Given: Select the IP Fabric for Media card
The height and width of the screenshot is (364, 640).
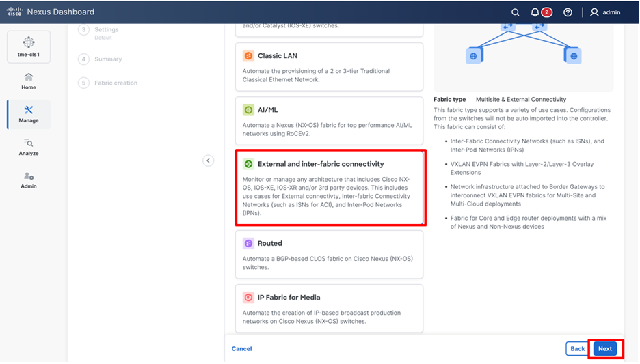Looking at the screenshot, I should (329, 309).
